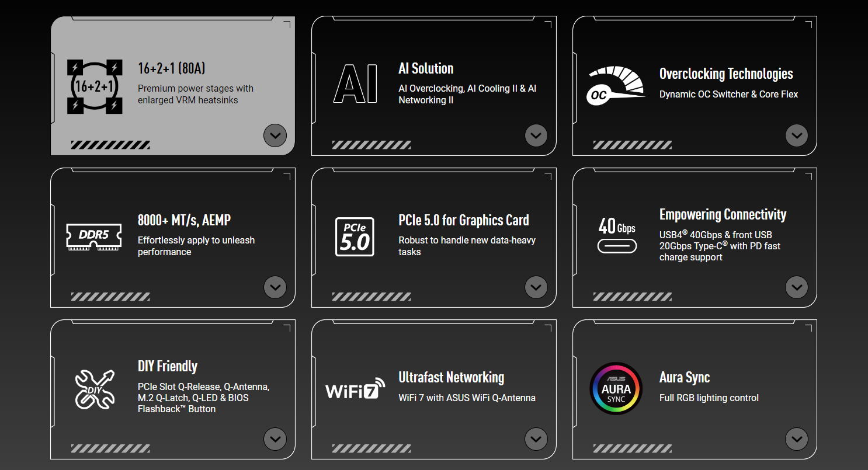Open the Ultrafast Networking heading
This screenshot has width=868, height=470.
click(451, 378)
